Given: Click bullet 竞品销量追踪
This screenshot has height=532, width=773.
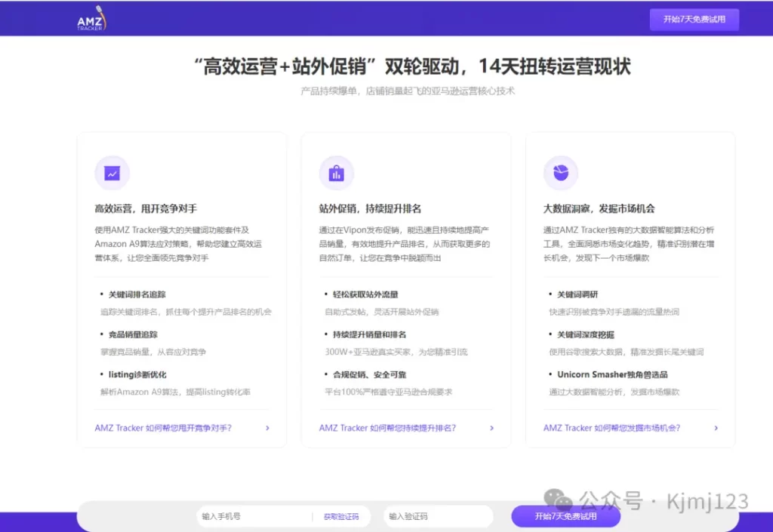Looking at the screenshot, I should click(x=133, y=334).
